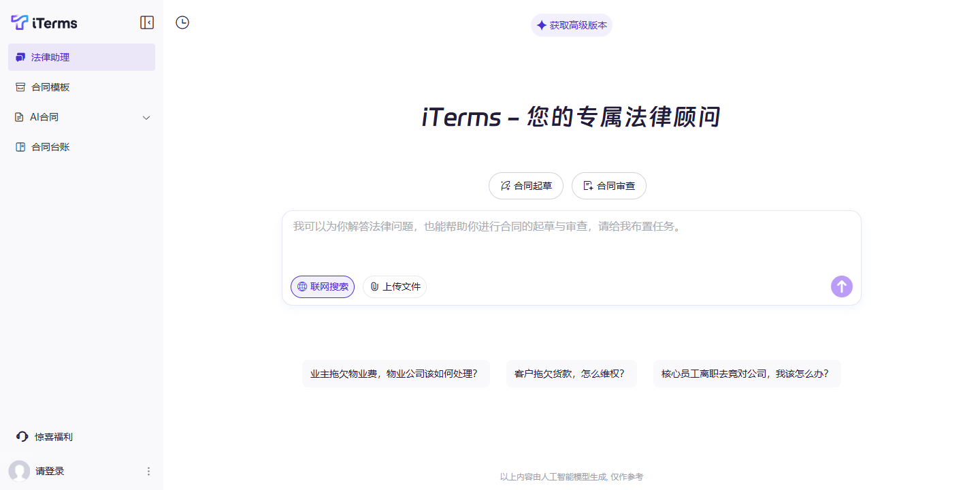Open 合同台账 in the sidebar
Viewport: 980px width, 490px height.
(x=82, y=147)
